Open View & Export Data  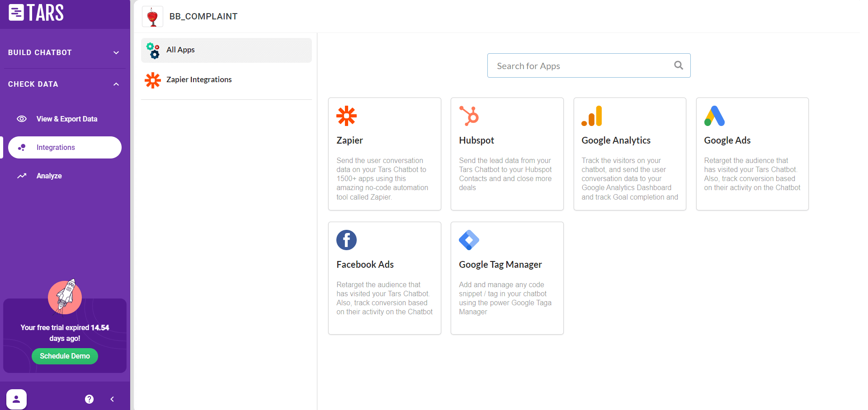(66, 119)
